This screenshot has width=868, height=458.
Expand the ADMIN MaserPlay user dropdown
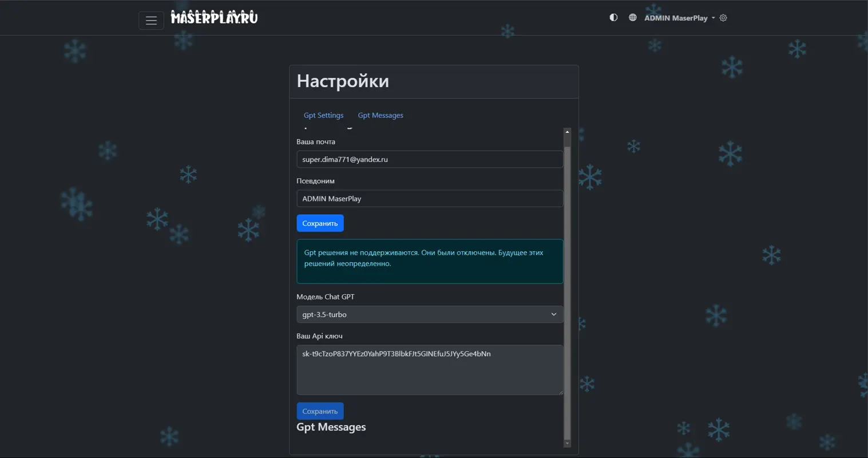click(x=680, y=18)
